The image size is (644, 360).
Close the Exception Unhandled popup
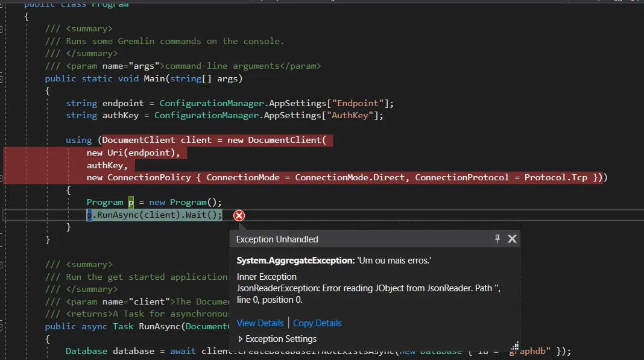click(512, 239)
